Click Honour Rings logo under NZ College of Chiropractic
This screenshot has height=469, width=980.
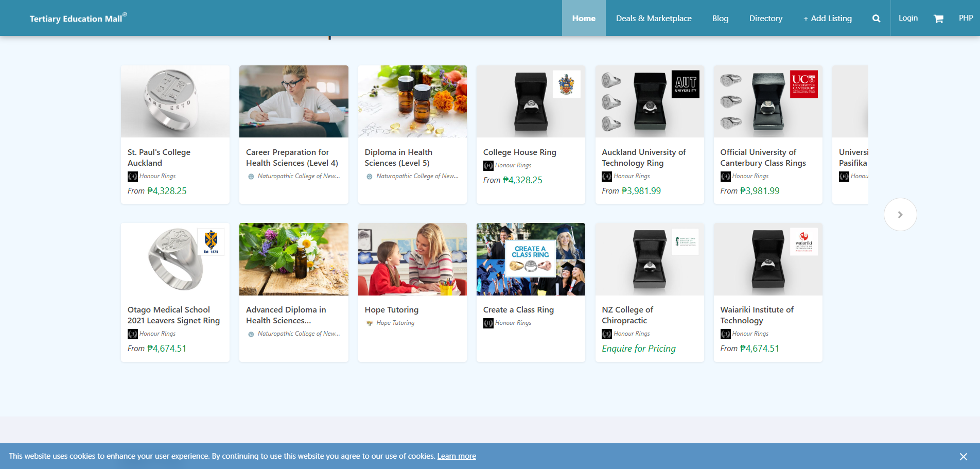607,334
